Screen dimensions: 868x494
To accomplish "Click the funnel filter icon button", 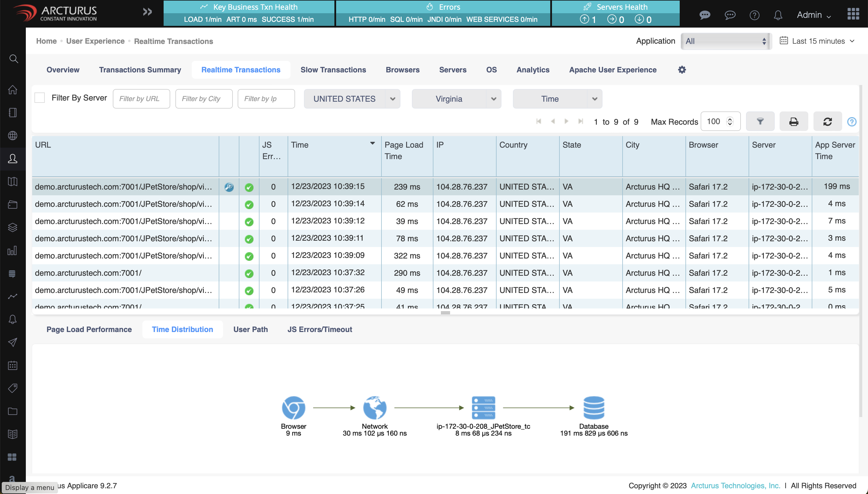I will (760, 121).
